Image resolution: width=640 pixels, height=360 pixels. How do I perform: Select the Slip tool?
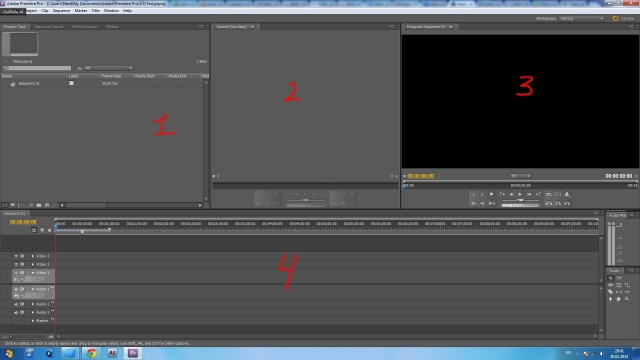click(619, 292)
